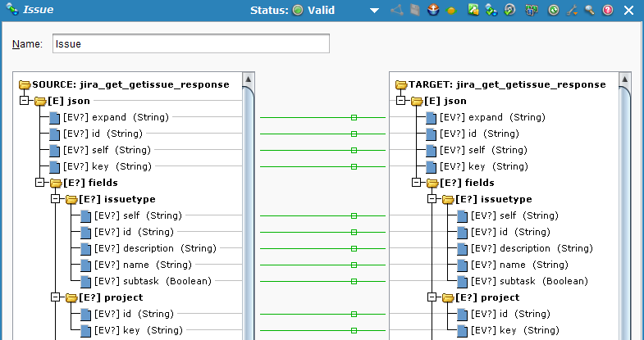This screenshot has width=644, height=340.
Task: Collapse the target issuetype node
Action: (432, 199)
